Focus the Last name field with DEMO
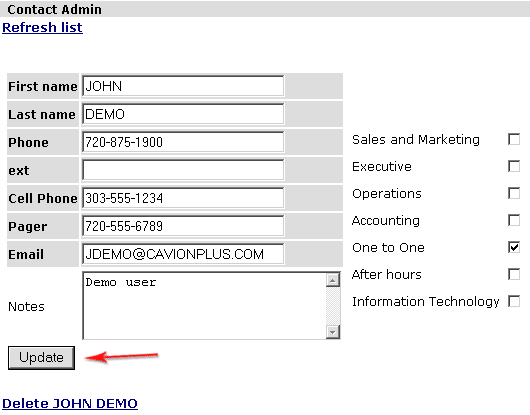This screenshot has width=530, height=415. pyautogui.click(x=183, y=114)
